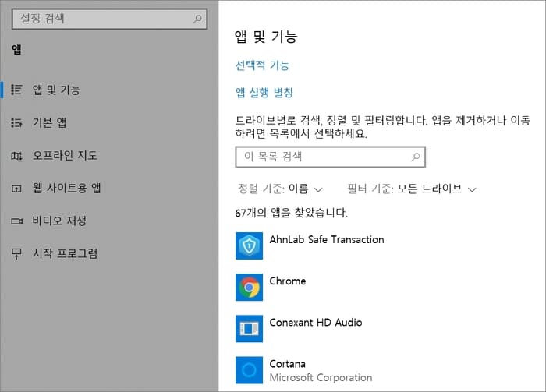This screenshot has height=392, width=546.
Task: Click the 이 목록 검색 search box
Action: coord(331,157)
